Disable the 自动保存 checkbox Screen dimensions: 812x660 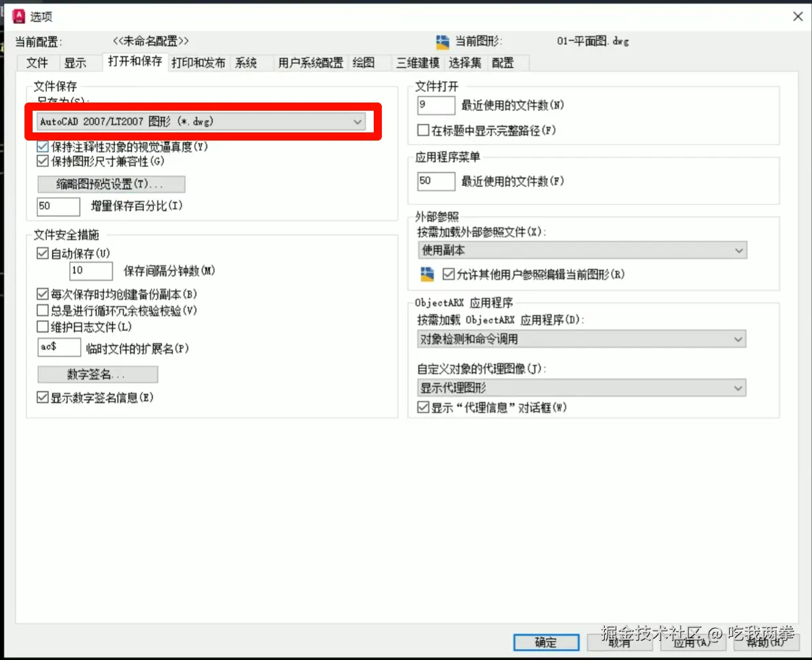tap(42, 254)
